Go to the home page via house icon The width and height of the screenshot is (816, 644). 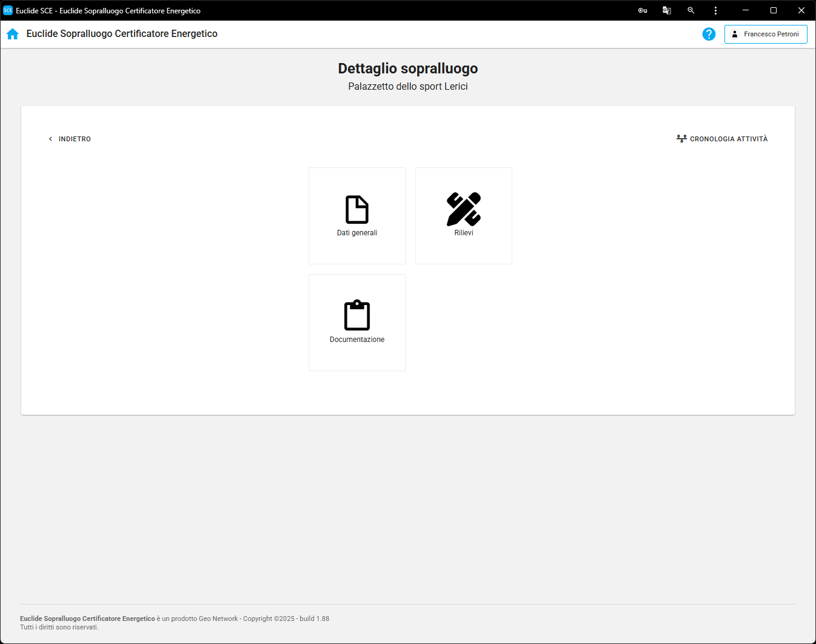[13, 34]
